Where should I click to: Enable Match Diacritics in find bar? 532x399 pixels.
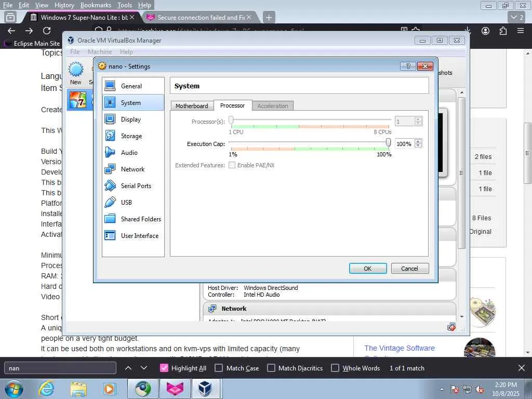point(271,368)
